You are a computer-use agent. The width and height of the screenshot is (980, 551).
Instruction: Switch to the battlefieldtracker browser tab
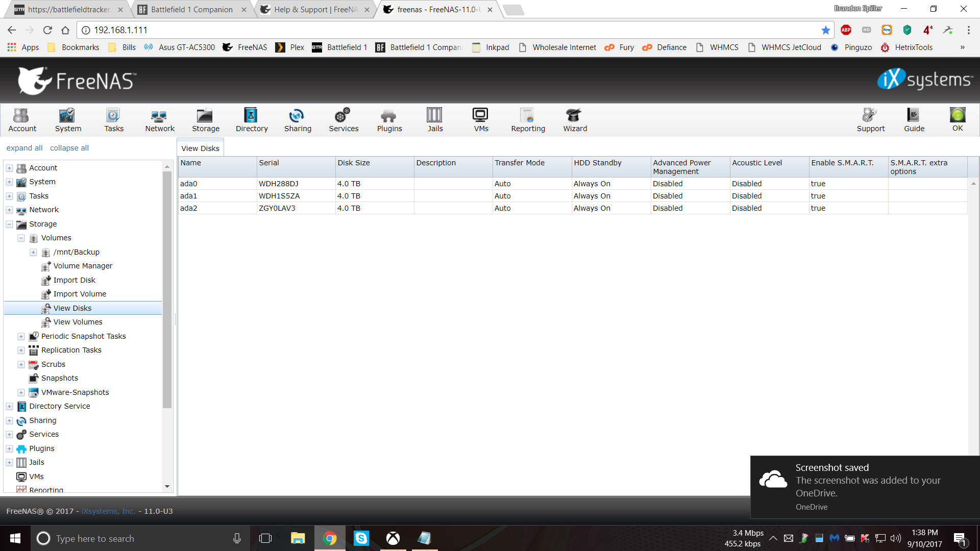(69, 9)
